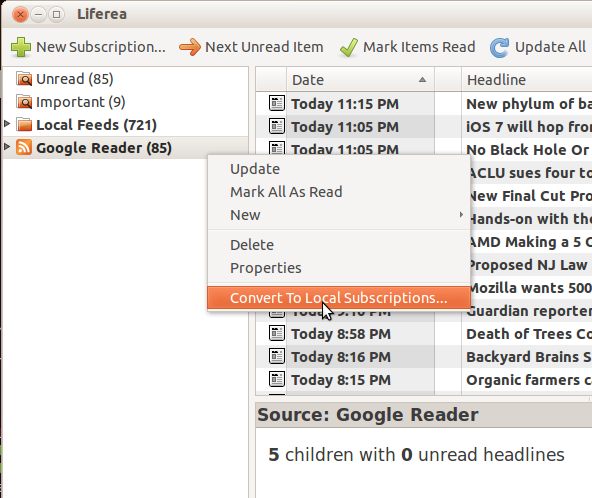
Task: Select the Unread search folder icon
Action: (24, 79)
